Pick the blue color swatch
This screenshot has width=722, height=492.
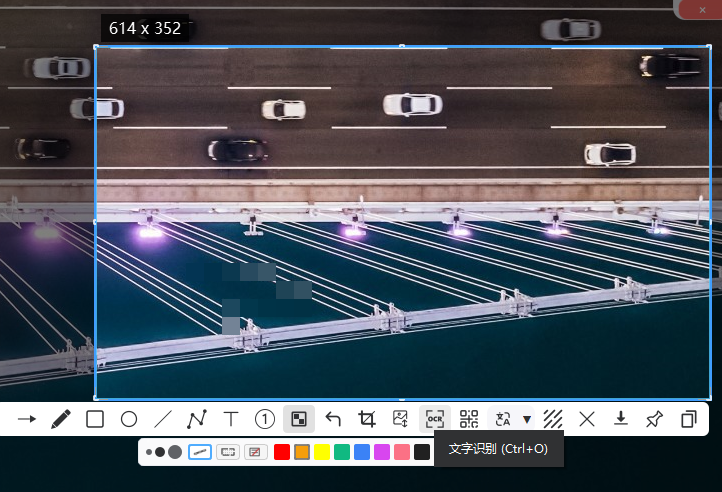362,452
